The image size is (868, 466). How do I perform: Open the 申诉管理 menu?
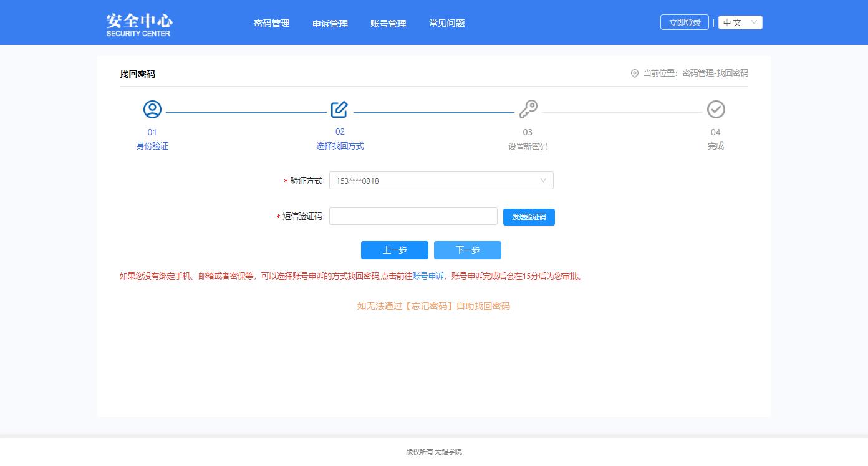[330, 24]
